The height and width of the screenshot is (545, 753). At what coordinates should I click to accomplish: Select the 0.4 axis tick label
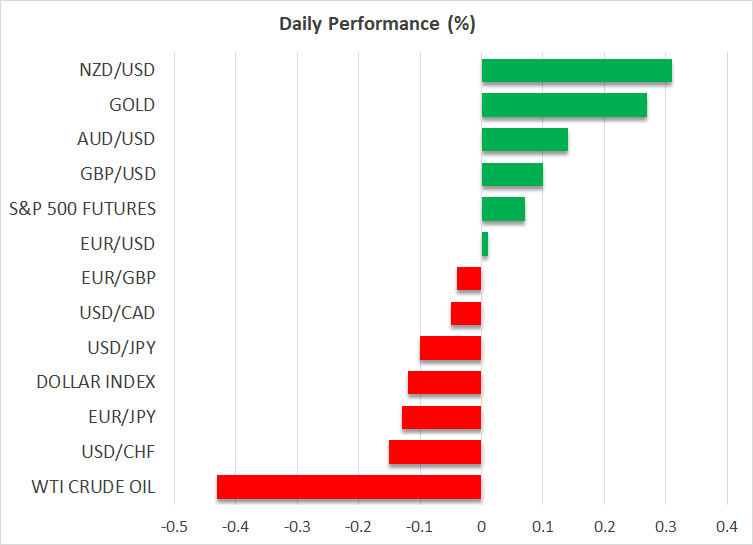point(727,526)
